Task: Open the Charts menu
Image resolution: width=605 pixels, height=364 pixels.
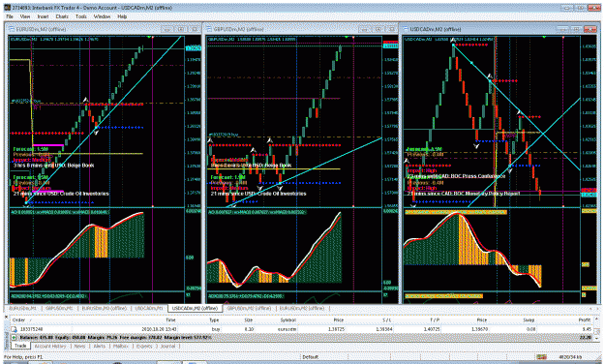Action: point(62,16)
